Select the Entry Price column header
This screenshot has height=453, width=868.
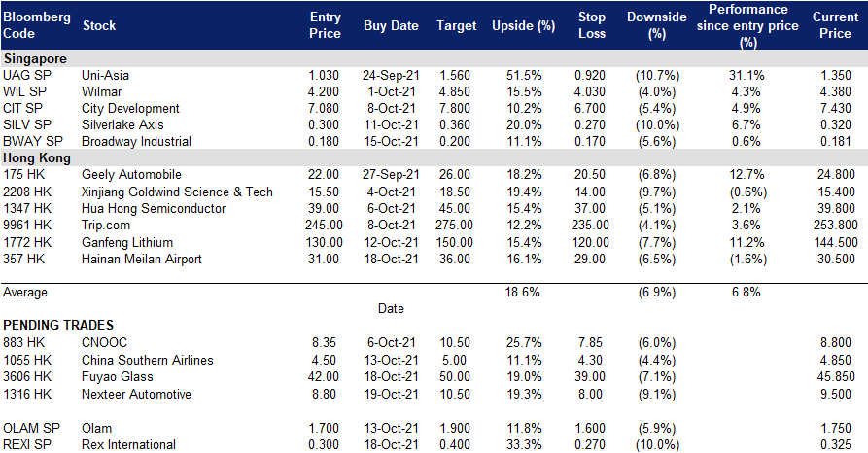click(325, 25)
